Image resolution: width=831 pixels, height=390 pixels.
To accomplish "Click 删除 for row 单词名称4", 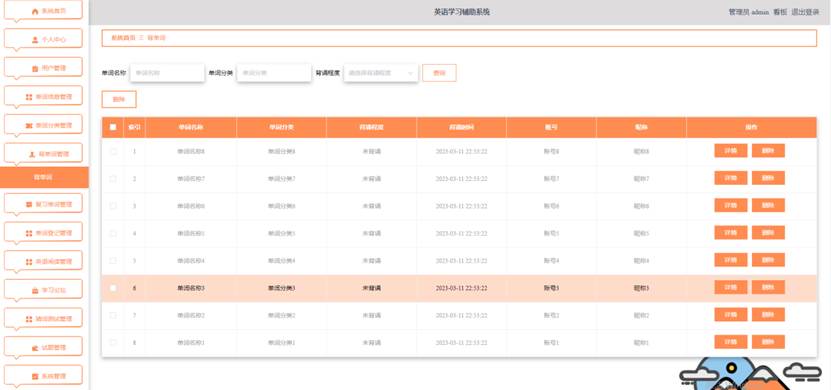I will click(x=768, y=260).
